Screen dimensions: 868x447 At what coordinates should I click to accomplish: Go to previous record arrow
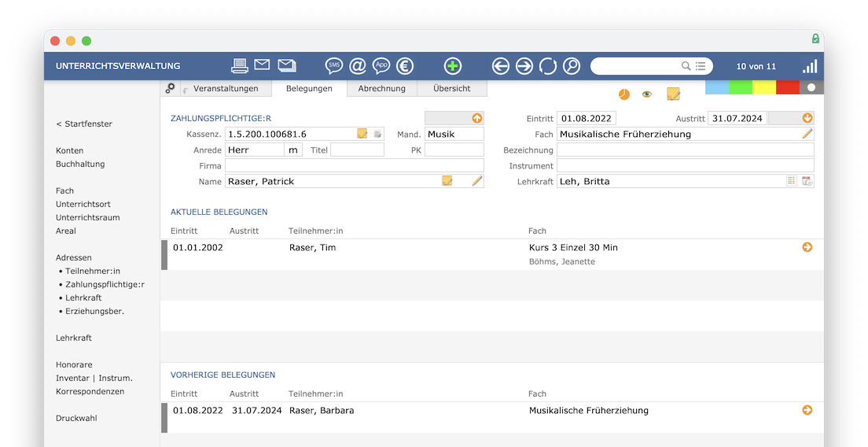tap(500, 66)
